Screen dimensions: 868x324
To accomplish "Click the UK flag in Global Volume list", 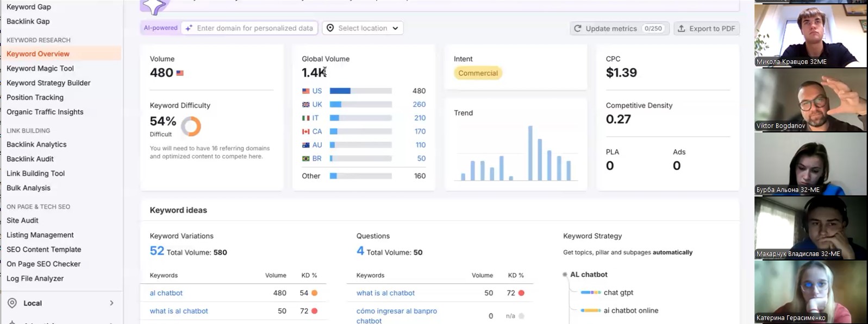I will point(306,105).
